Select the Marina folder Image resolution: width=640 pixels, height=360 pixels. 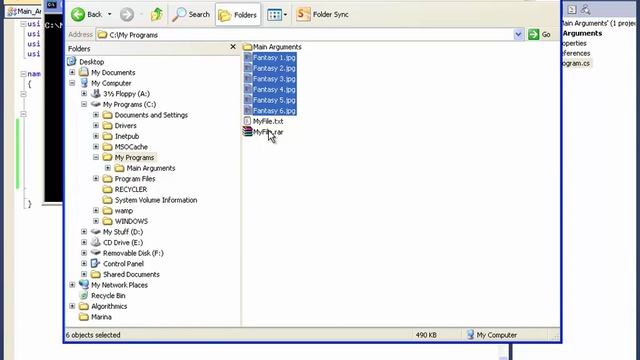[x=101, y=316]
